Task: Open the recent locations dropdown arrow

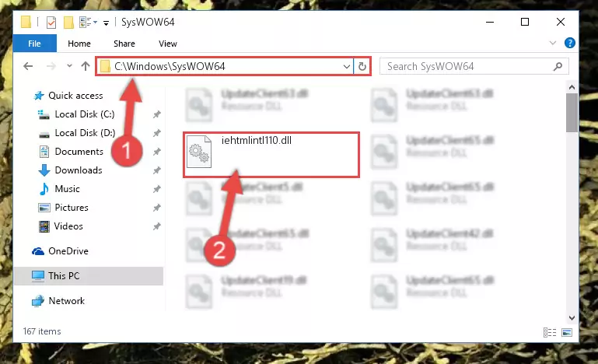Action: pos(69,66)
